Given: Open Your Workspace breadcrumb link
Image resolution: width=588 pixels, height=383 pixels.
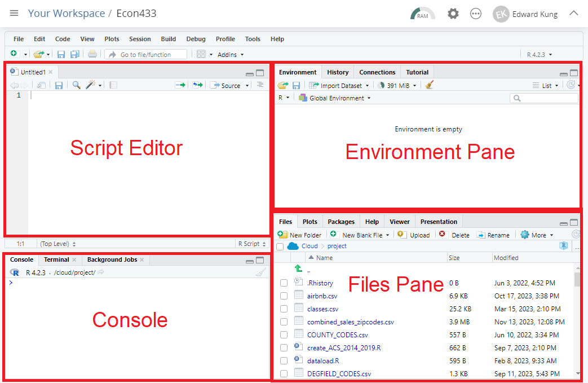Looking at the screenshot, I should tap(67, 13).
